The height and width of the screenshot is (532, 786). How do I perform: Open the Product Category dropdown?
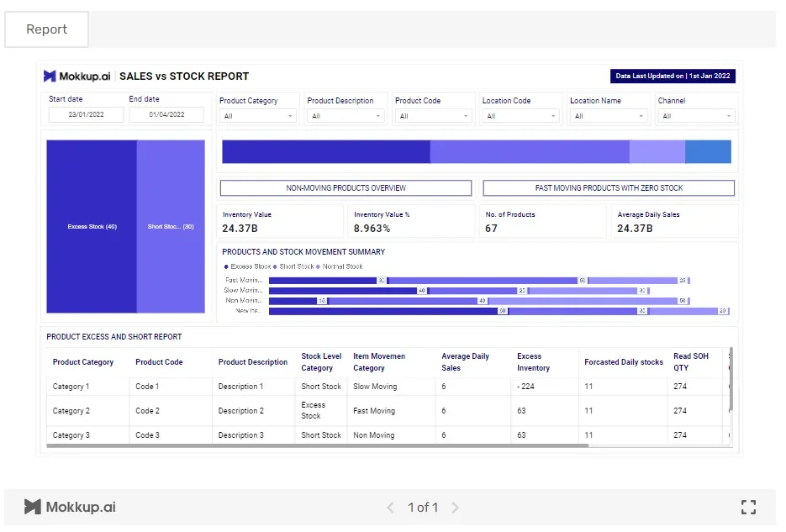[x=257, y=116]
